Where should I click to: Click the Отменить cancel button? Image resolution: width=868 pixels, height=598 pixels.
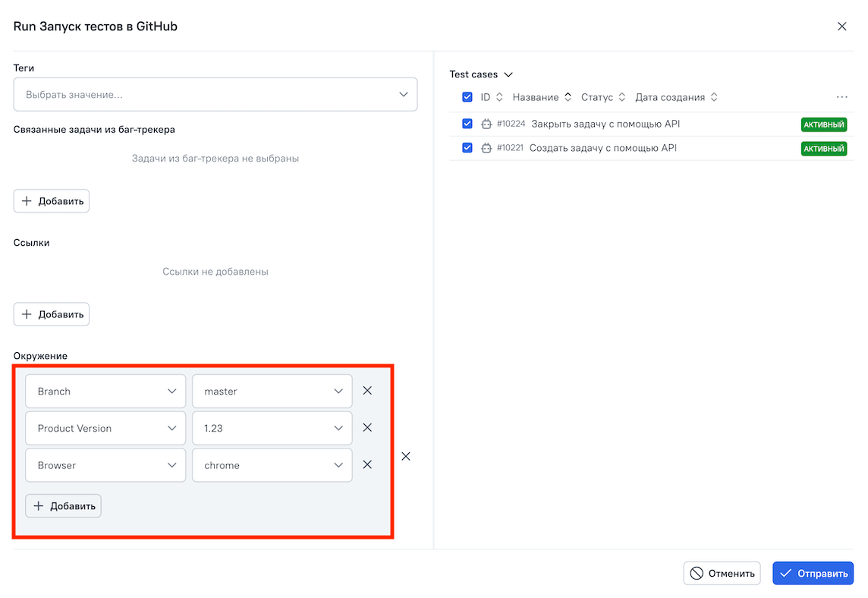tap(722, 573)
